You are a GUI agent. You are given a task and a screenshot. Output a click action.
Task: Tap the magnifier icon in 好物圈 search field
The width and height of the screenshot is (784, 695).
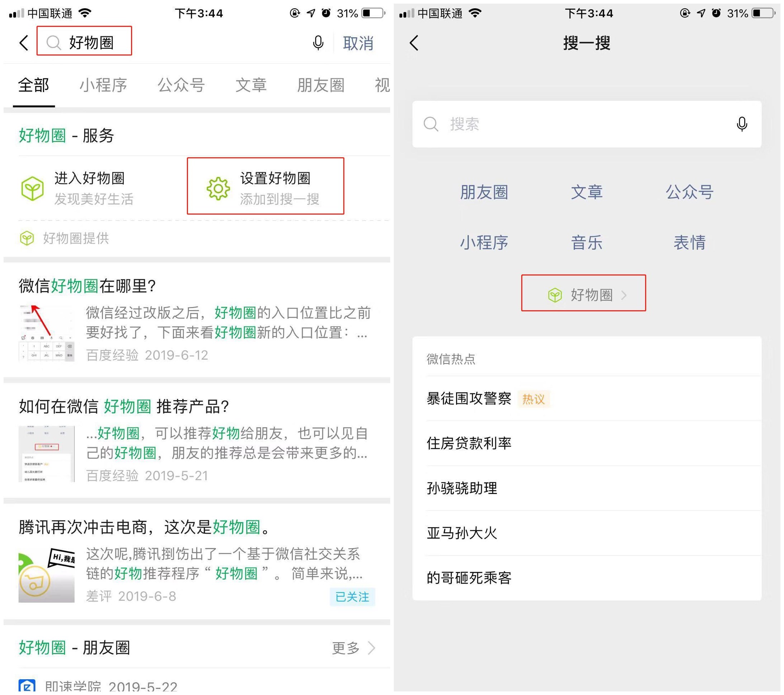coord(54,43)
